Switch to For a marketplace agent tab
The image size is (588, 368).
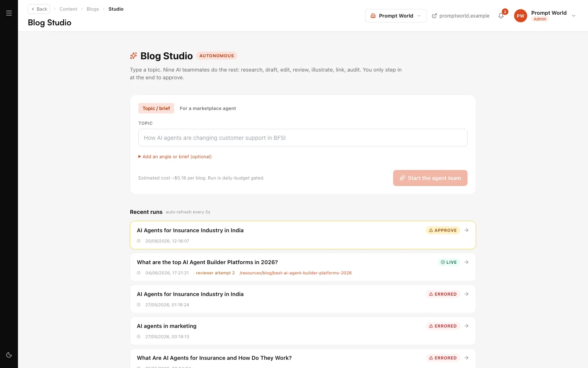tap(208, 108)
